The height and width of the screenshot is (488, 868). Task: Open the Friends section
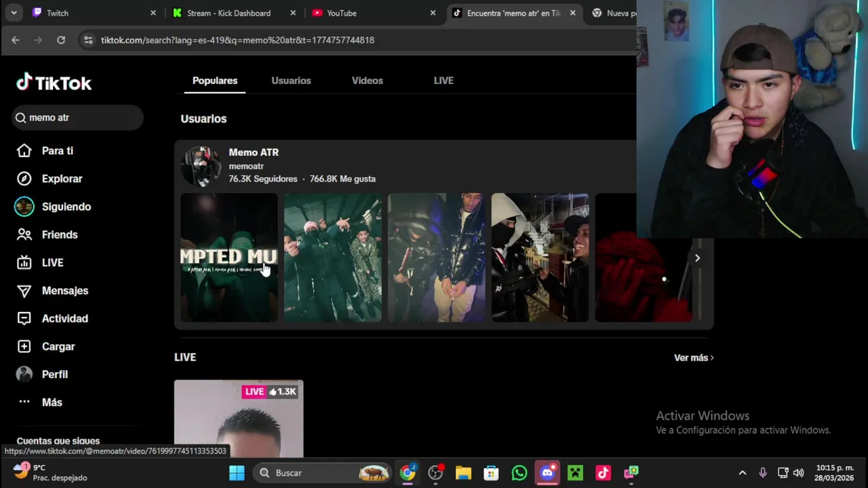47,235
